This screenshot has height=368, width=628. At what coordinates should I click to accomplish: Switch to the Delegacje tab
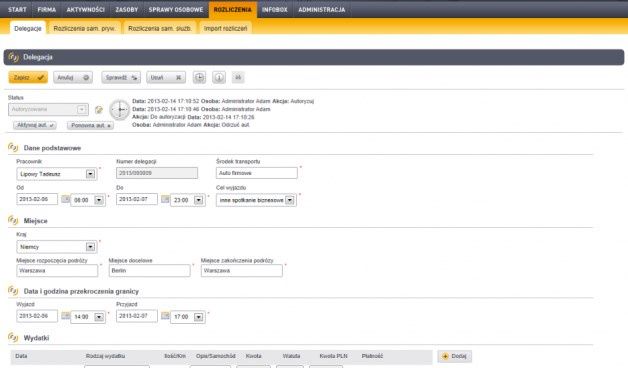click(28, 28)
